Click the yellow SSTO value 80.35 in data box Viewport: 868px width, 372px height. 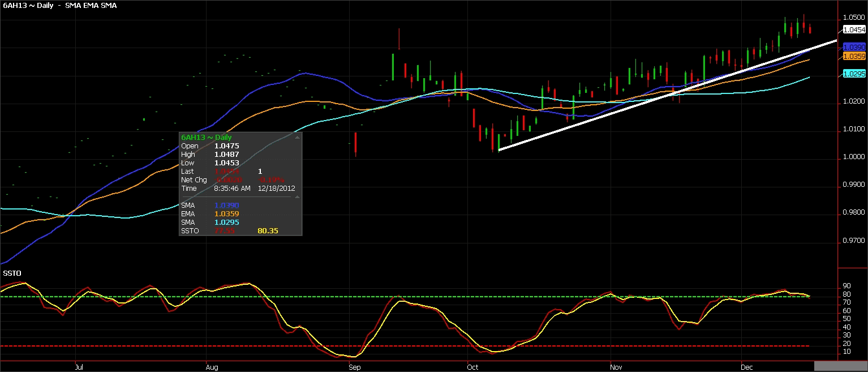tap(268, 231)
